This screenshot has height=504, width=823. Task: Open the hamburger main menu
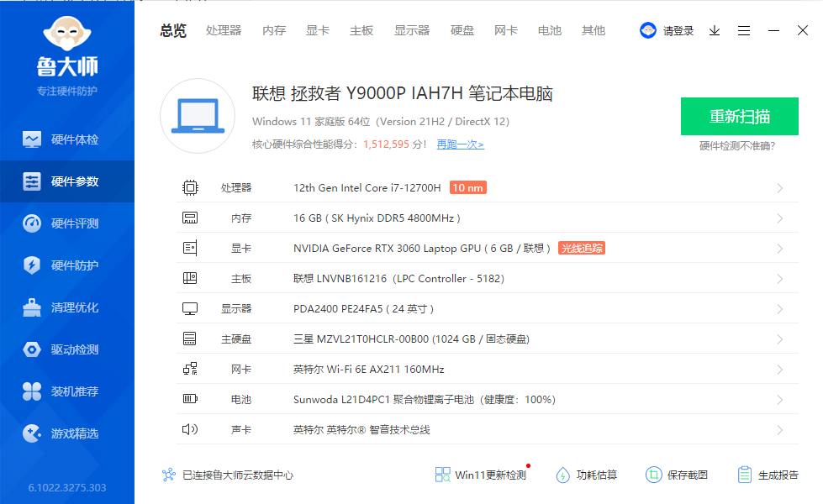pos(744,31)
